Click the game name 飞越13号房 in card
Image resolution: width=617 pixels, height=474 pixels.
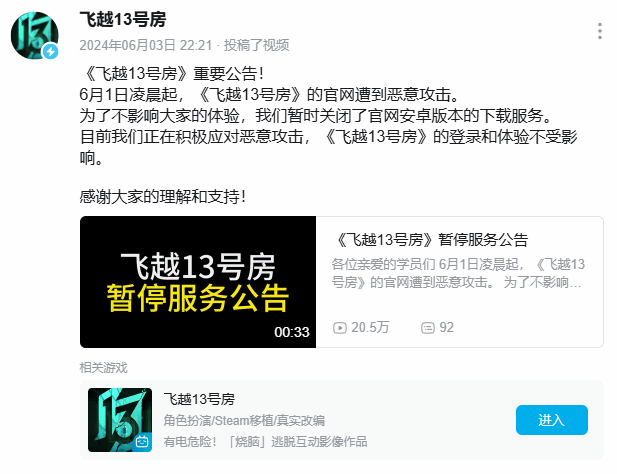(x=199, y=399)
